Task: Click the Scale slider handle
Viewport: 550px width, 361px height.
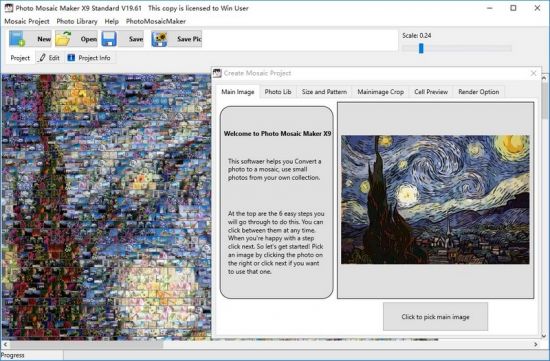Action: click(x=421, y=48)
